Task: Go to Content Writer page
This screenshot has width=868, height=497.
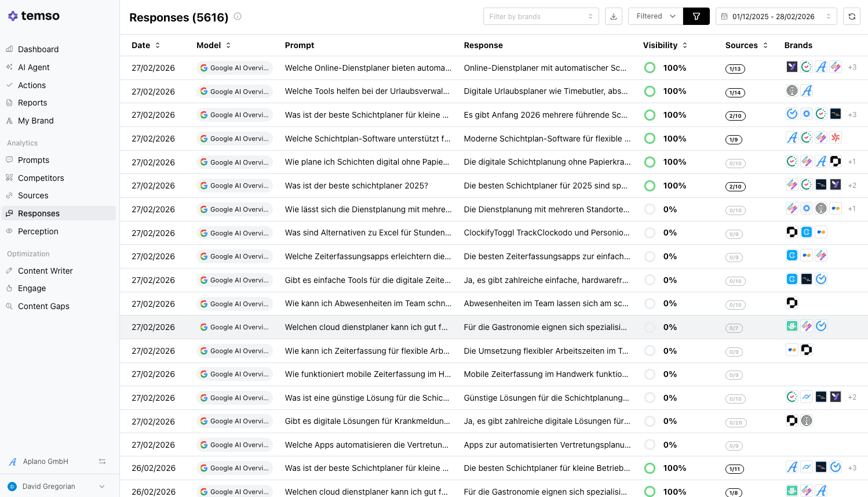Action: click(45, 271)
